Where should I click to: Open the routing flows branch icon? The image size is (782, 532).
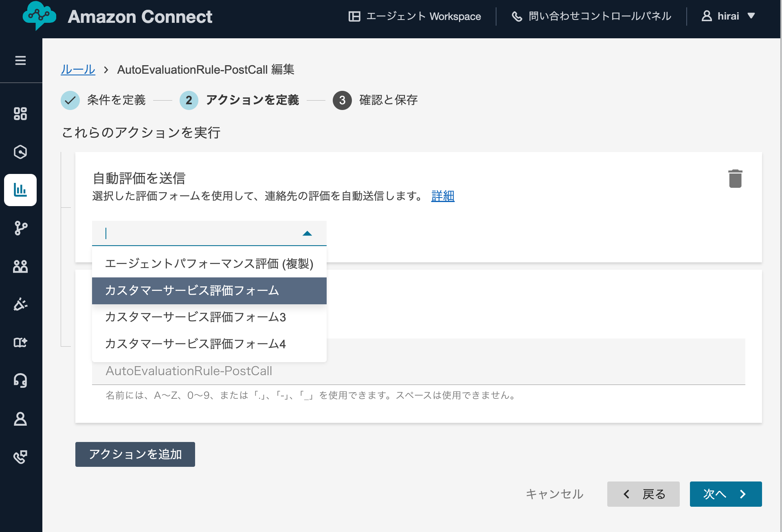(x=20, y=228)
